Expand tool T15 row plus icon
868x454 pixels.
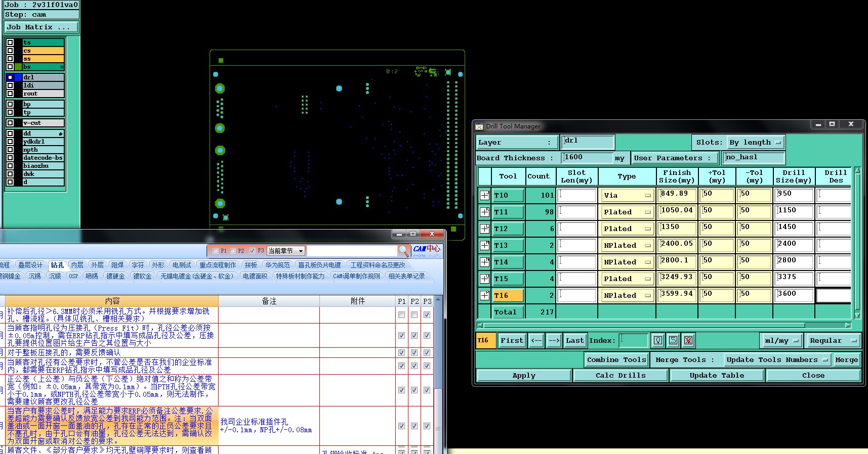pos(484,279)
